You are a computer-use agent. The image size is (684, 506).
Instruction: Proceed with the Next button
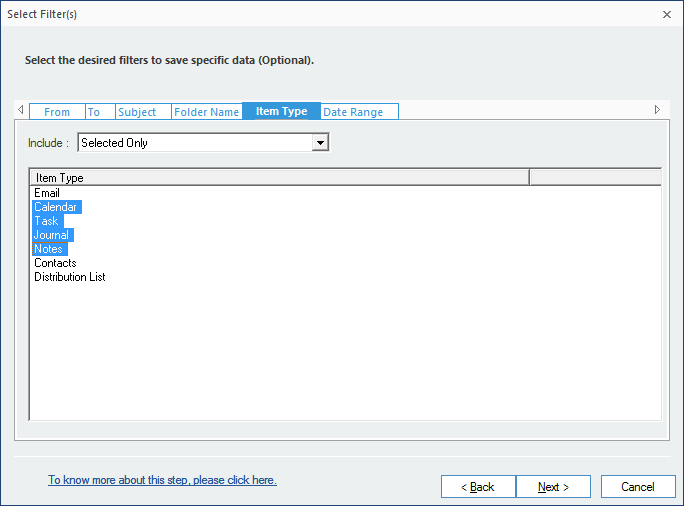553,486
